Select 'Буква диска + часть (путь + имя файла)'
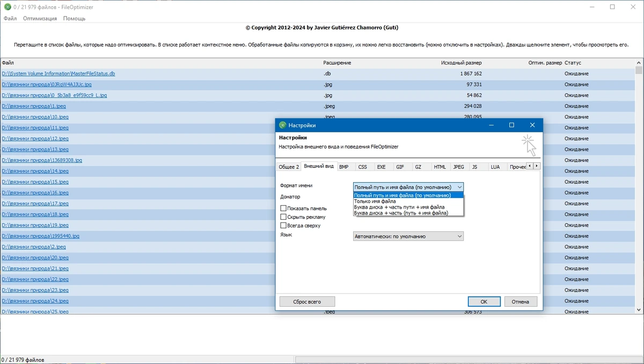The width and height of the screenshot is (644, 364). (x=408, y=213)
